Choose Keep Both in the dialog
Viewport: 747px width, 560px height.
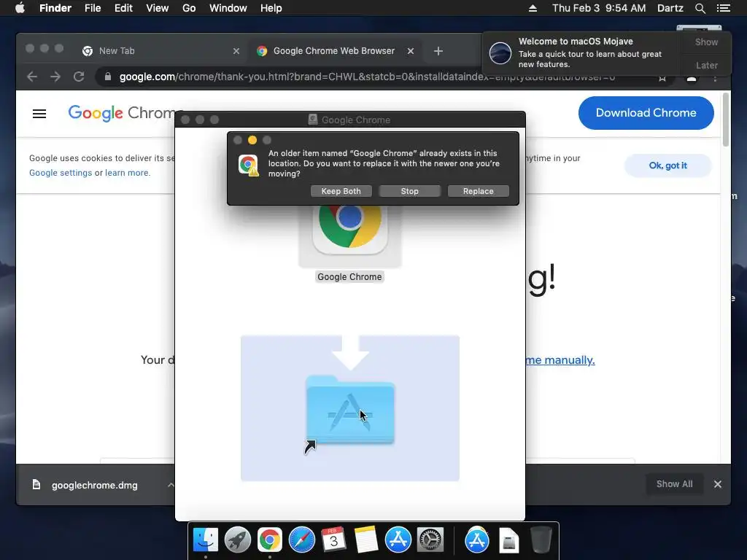point(341,191)
